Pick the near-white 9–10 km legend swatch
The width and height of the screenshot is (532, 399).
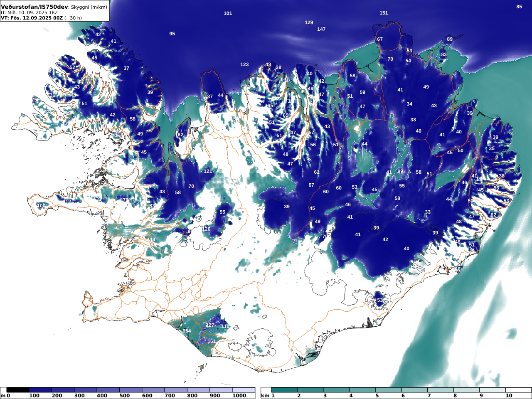click(x=493, y=390)
